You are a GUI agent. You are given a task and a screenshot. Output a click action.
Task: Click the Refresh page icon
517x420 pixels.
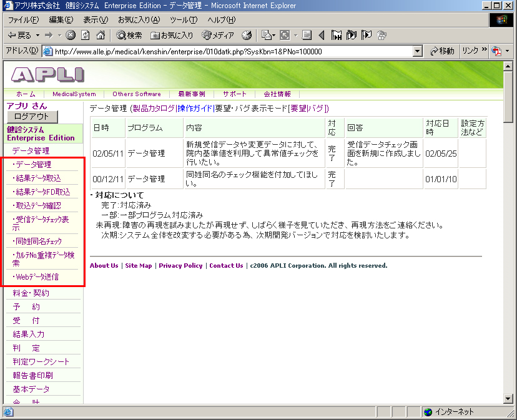click(x=85, y=36)
